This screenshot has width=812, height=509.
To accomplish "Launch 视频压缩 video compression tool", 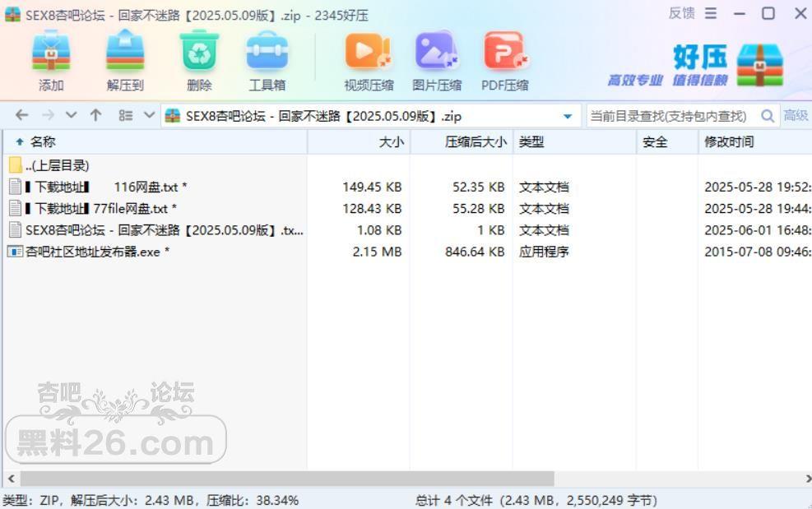I will [x=369, y=50].
